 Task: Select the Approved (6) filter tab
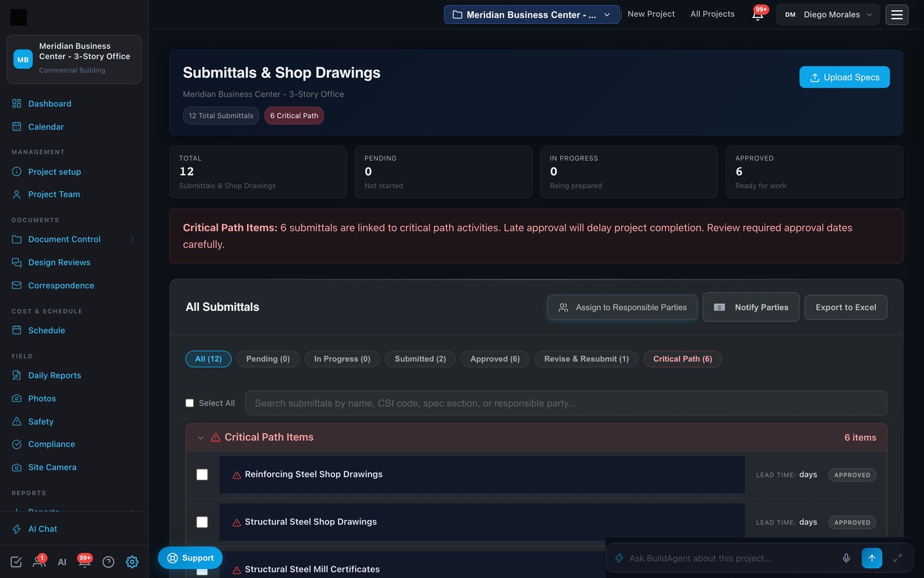pyautogui.click(x=495, y=359)
